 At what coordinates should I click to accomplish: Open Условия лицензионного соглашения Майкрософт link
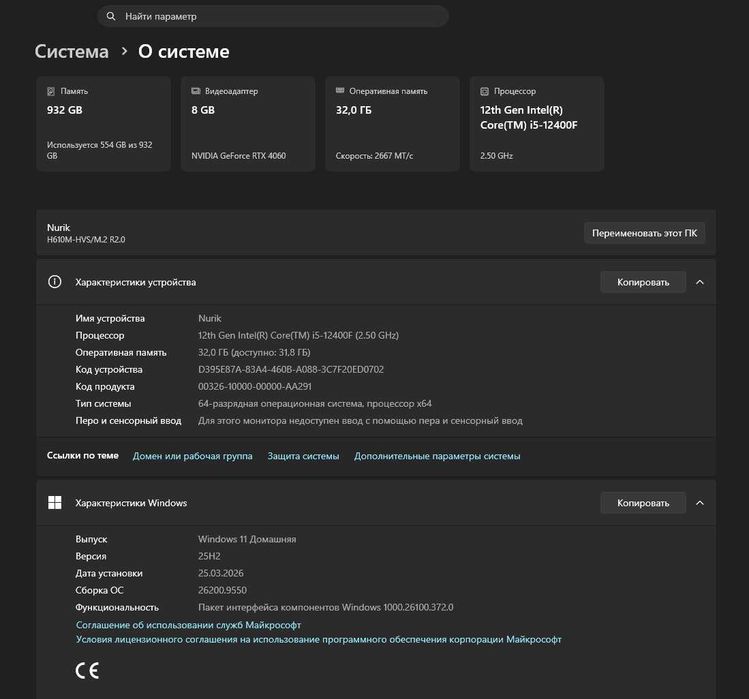pos(319,639)
